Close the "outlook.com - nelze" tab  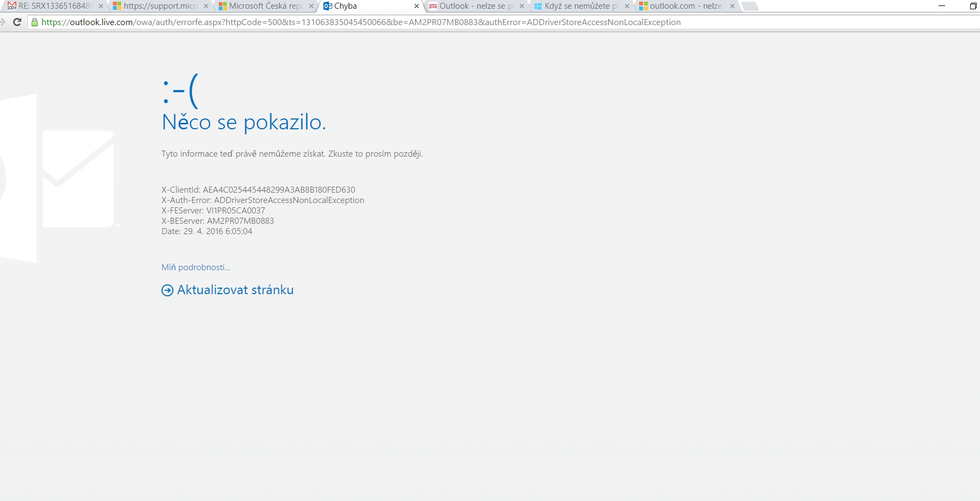pyautogui.click(x=732, y=6)
